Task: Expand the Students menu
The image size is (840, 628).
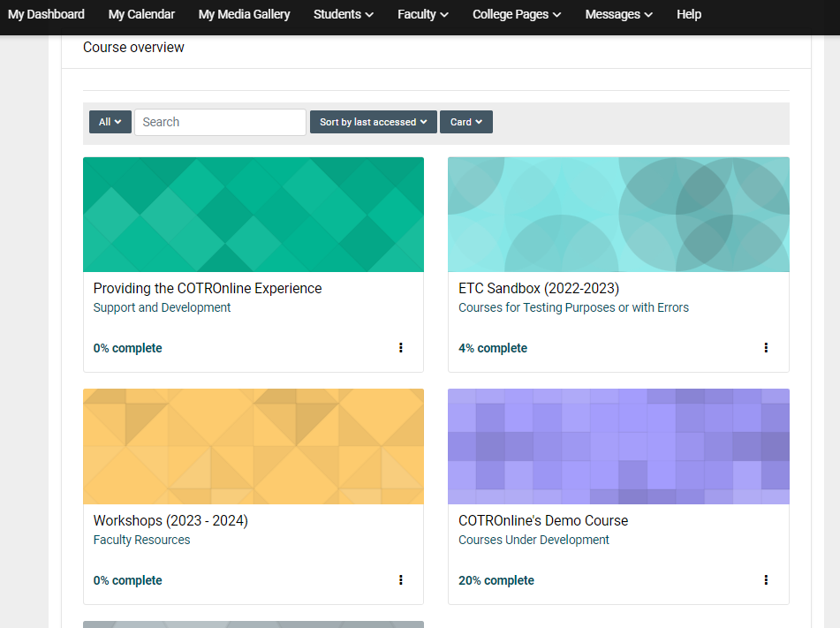Action: pyautogui.click(x=344, y=14)
